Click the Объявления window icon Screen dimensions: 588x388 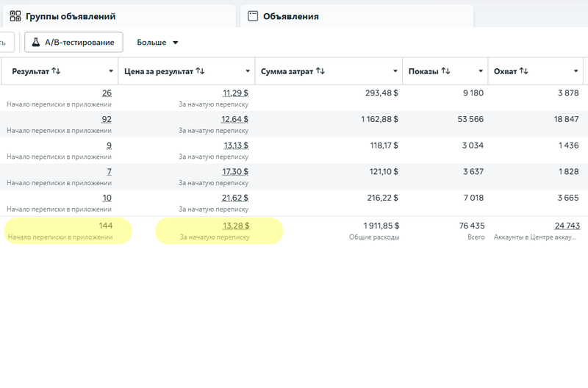pyautogui.click(x=253, y=16)
